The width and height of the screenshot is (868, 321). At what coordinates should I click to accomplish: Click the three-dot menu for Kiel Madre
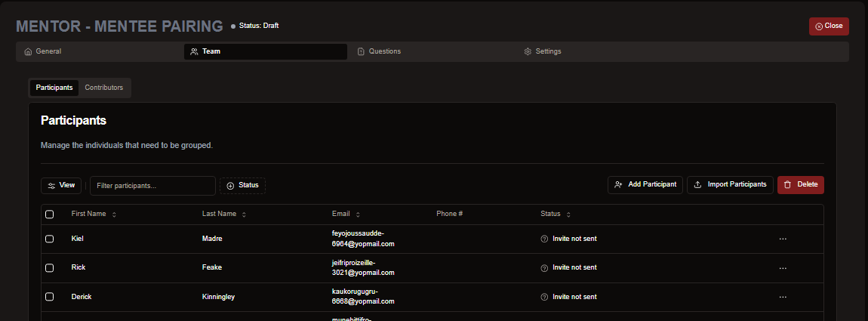pyautogui.click(x=783, y=239)
